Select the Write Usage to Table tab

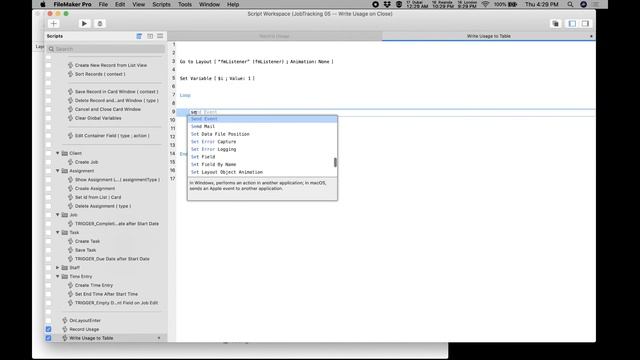pyautogui.click(x=489, y=36)
